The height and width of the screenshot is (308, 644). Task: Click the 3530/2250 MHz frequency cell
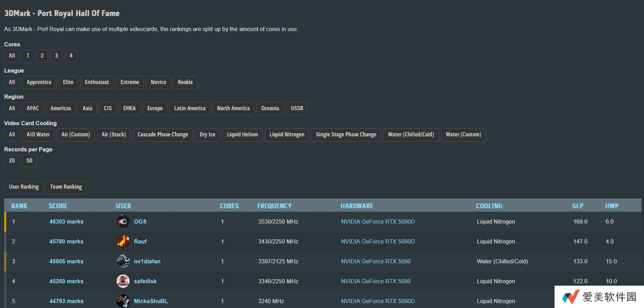point(278,222)
